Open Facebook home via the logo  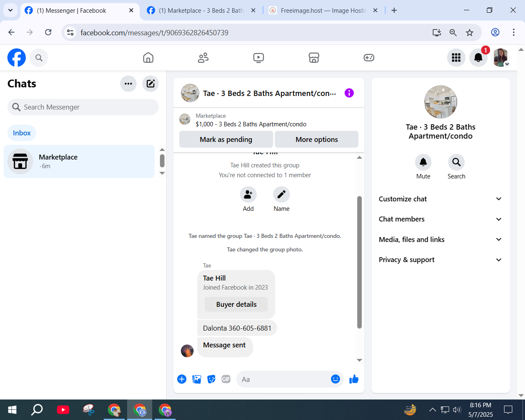[x=16, y=58]
